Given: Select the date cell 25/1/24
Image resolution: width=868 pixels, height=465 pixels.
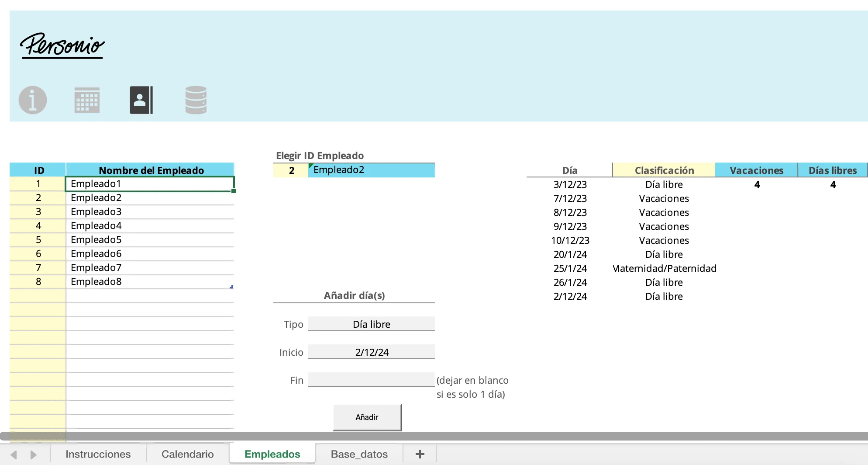Looking at the screenshot, I should click(570, 268).
